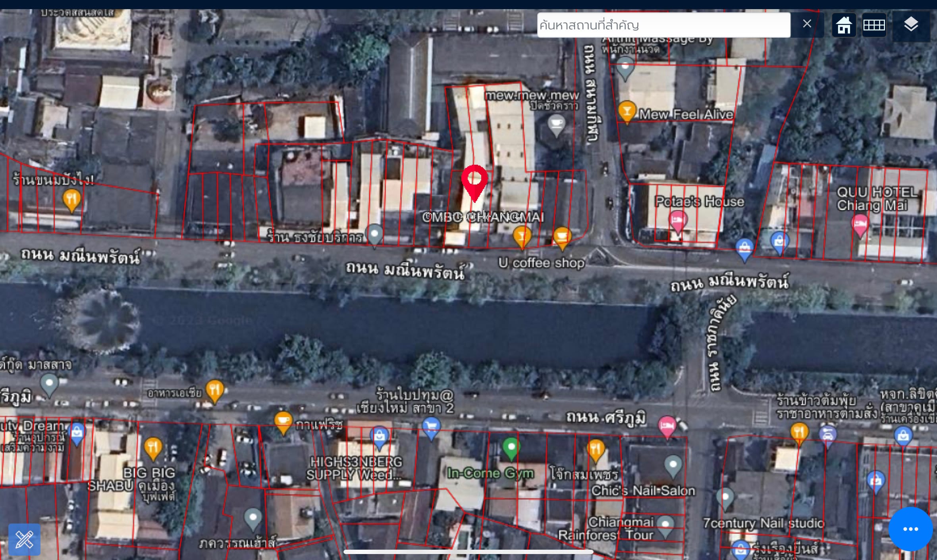Viewport: 937px width, 560px height.
Task: Click the 7century Nail studio marker
Action: tap(725, 499)
